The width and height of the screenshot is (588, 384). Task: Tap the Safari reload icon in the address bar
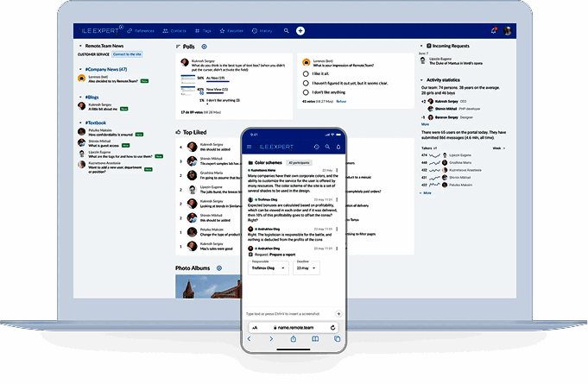(x=332, y=327)
